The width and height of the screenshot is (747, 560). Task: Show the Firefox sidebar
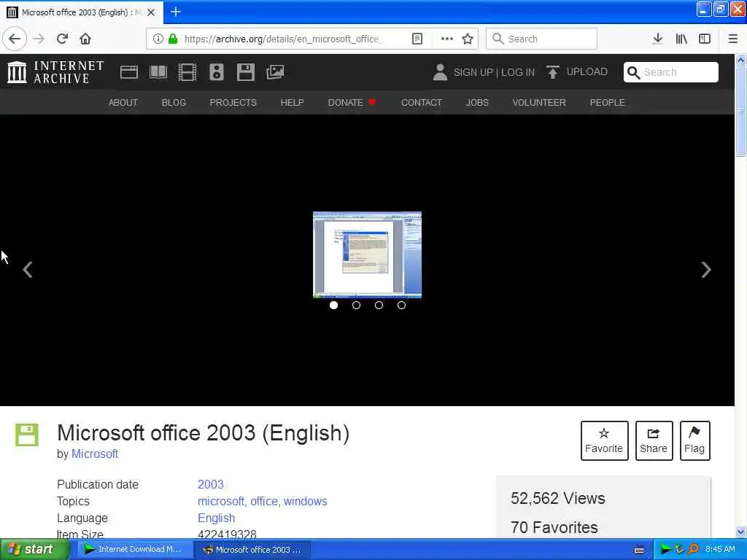(x=705, y=39)
